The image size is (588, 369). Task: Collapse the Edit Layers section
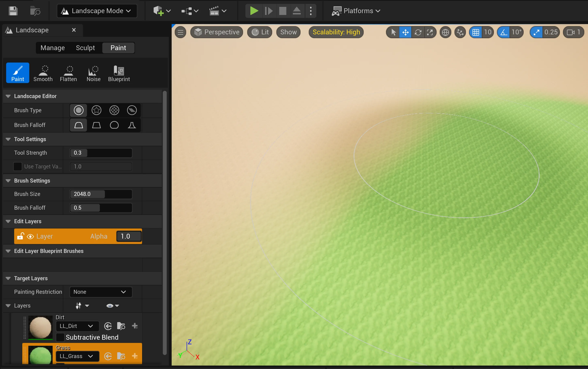(8, 221)
